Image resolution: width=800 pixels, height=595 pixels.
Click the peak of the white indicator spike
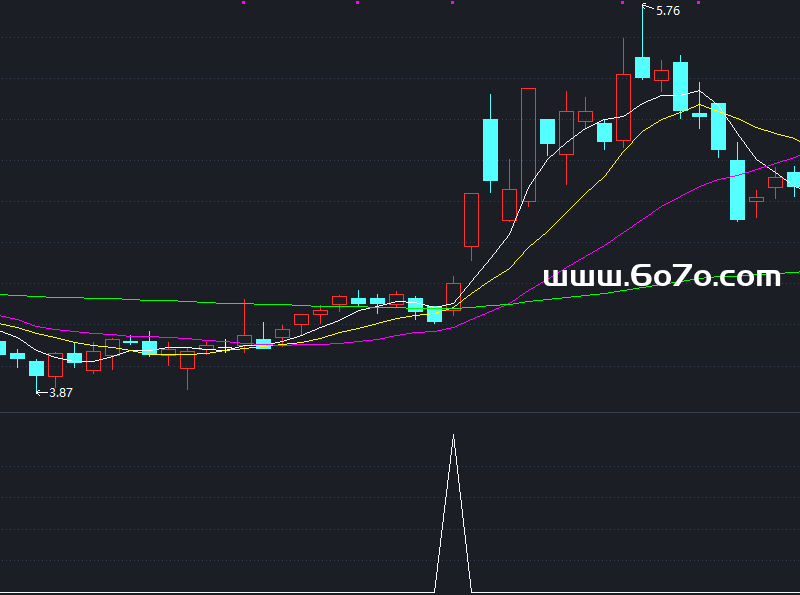tap(453, 436)
